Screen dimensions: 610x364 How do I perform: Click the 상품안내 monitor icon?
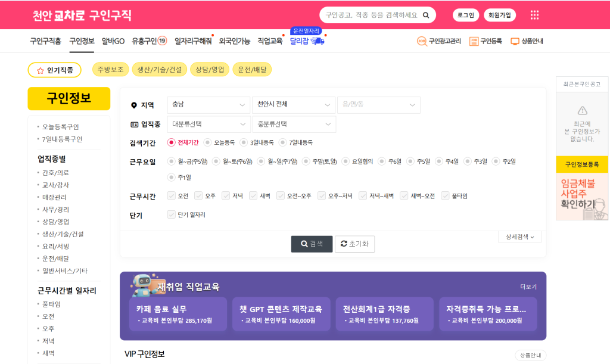(515, 41)
